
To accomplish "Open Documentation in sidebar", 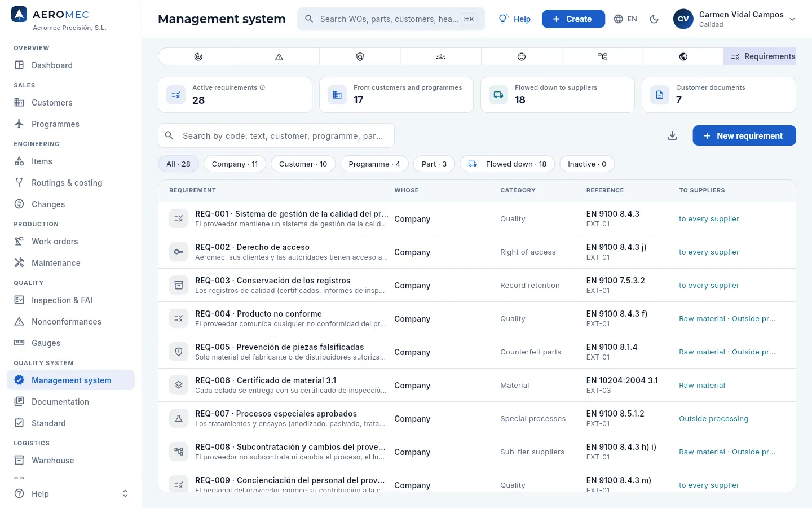I will coord(70,402).
